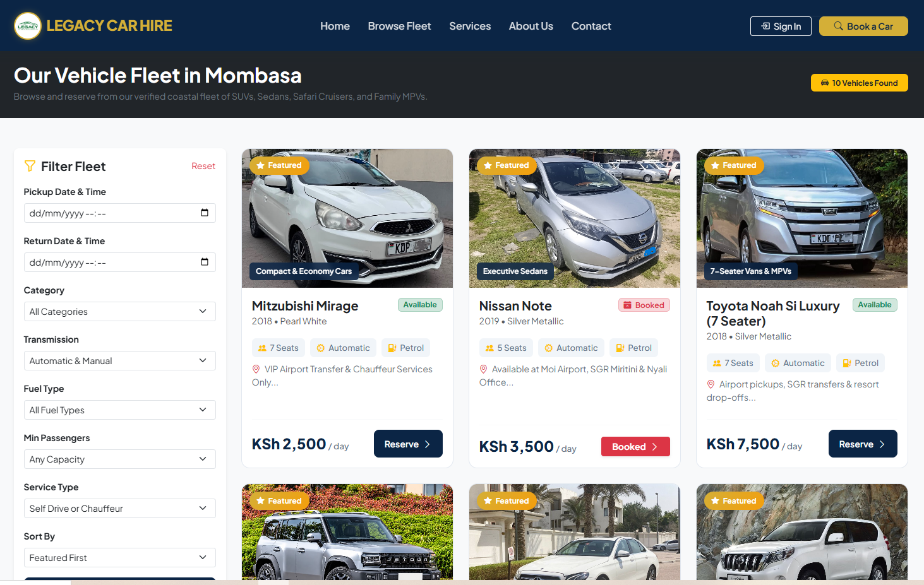Click the Featured star badge on Nissan Note
The width and height of the screenshot is (924, 585).
click(507, 165)
